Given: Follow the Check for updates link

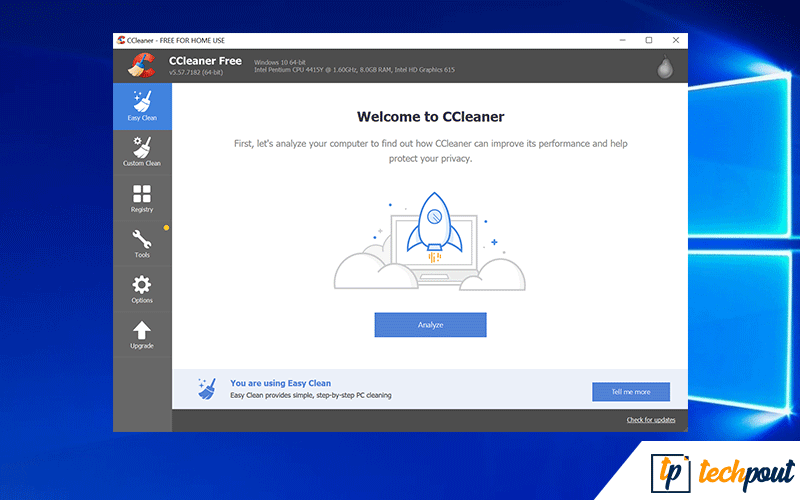Looking at the screenshot, I should [650, 420].
